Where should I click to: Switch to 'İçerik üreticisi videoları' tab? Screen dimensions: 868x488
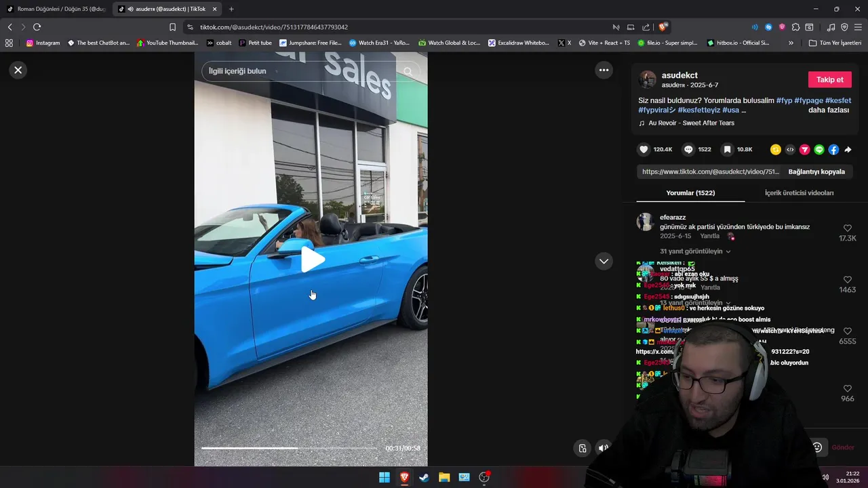coord(799,192)
